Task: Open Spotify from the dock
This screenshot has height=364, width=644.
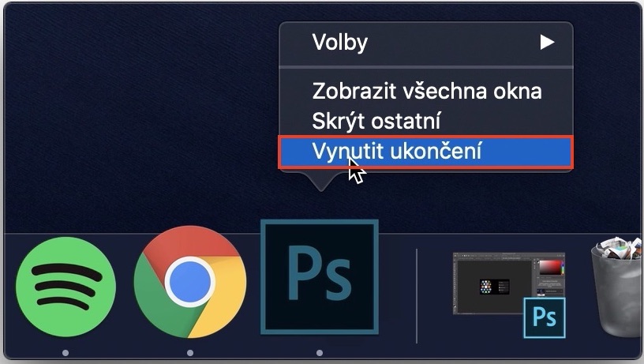Action: coord(66,287)
